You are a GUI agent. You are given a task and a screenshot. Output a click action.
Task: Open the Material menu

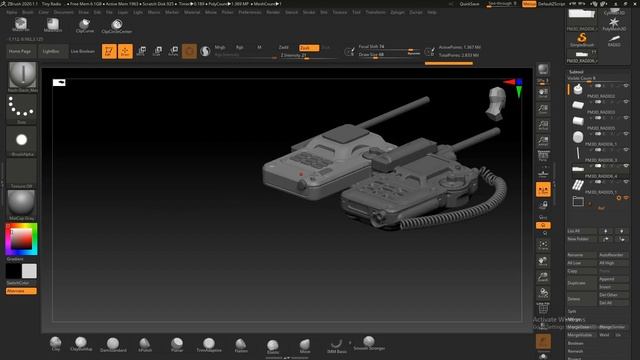192,12
